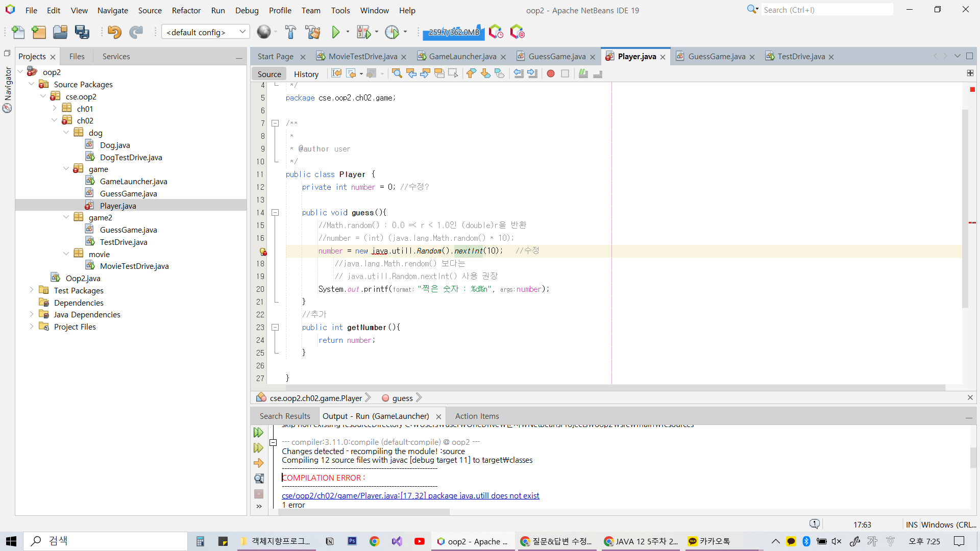Click Re-run icon in Output panel
This screenshot has width=980, height=551.
259,433
